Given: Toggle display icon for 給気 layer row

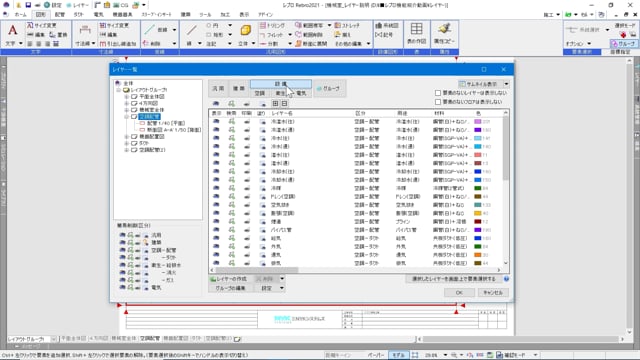Looking at the screenshot, I should tap(216, 238).
